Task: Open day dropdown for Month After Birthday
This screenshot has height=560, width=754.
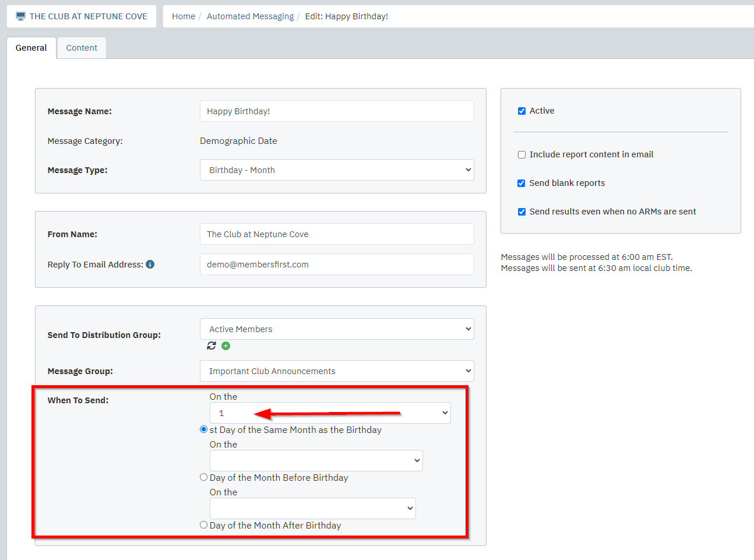Action: tap(312, 509)
